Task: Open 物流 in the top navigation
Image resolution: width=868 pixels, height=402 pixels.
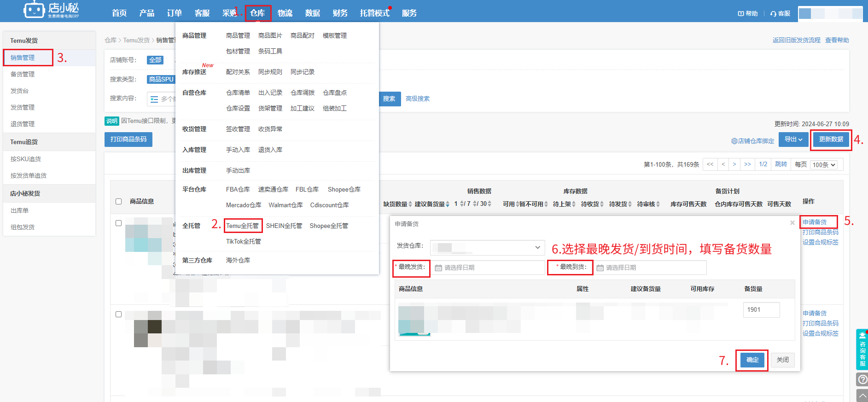Action: coord(285,13)
